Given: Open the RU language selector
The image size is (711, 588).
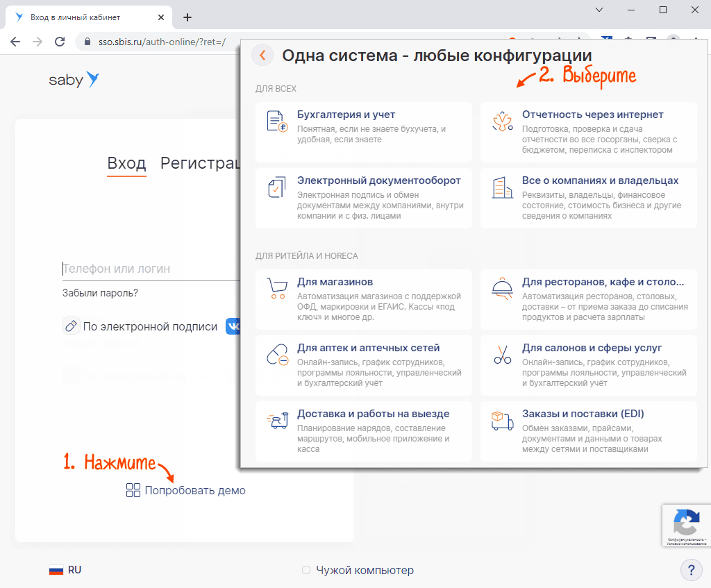Looking at the screenshot, I should (x=65, y=570).
